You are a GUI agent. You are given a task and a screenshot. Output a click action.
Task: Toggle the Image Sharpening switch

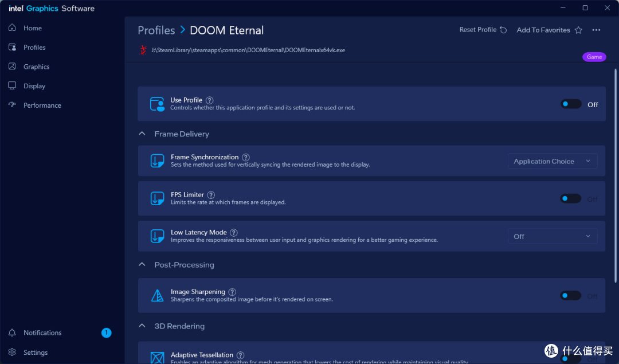571,296
